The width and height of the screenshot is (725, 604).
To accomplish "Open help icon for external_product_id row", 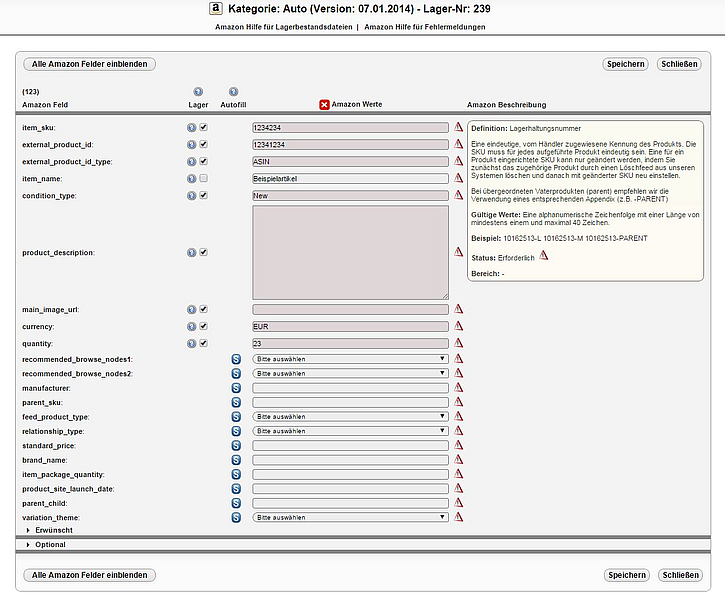I will click(191, 145).
